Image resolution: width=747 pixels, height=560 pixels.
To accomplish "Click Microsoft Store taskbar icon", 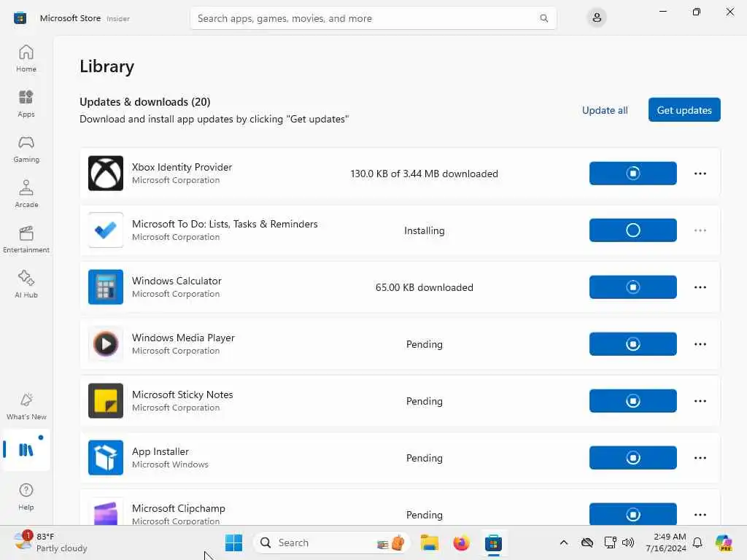I will 493,542.
